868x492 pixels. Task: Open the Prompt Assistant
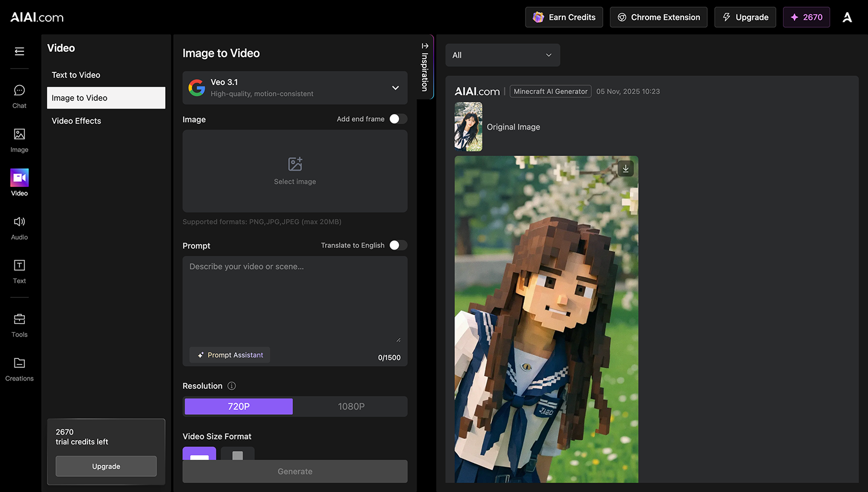click(230, 355)
